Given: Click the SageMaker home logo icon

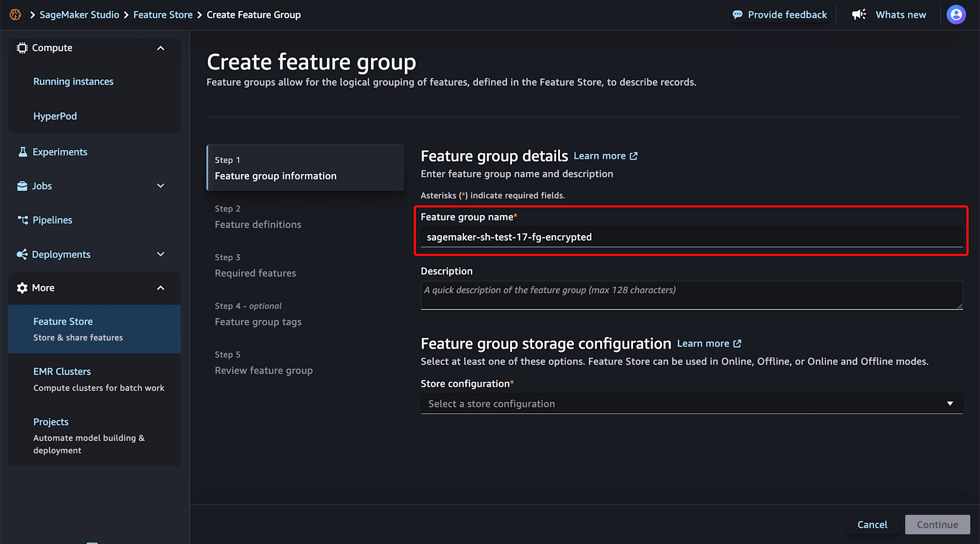Looking at the screenshot, I should 15,15.
